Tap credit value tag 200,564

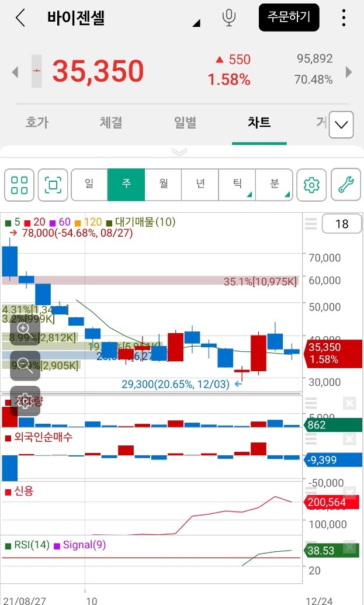point(333,502)
